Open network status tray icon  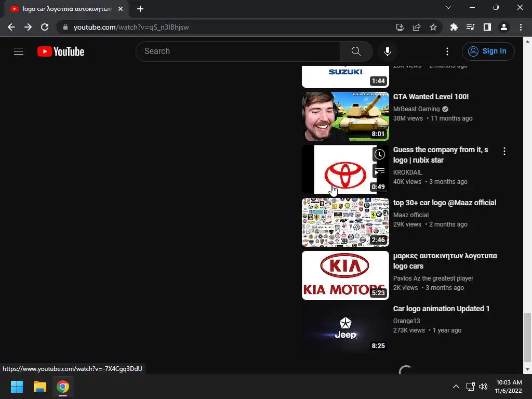(470, 387)
